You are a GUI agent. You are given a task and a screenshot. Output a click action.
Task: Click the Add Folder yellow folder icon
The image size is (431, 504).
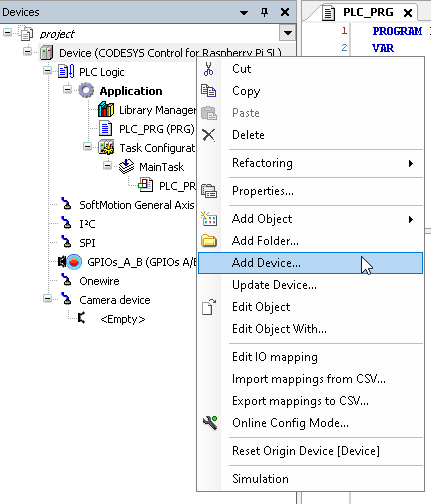209,240
